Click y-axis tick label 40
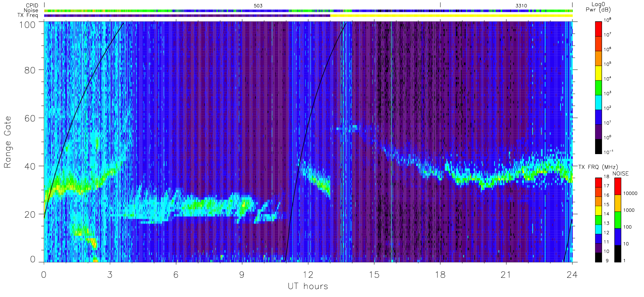Image resolution: width=644 pixels, height=297 pixels. 30,166
